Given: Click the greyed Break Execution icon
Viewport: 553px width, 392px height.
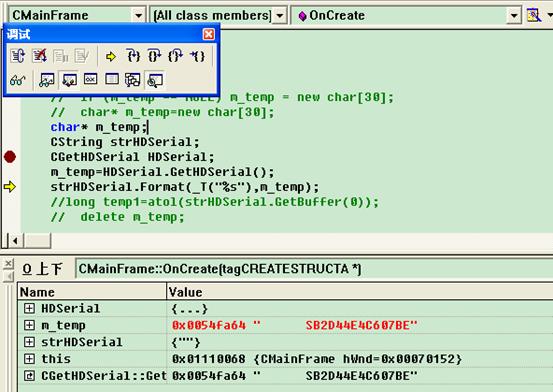Looking at the screenshot, I should [61, 56].
